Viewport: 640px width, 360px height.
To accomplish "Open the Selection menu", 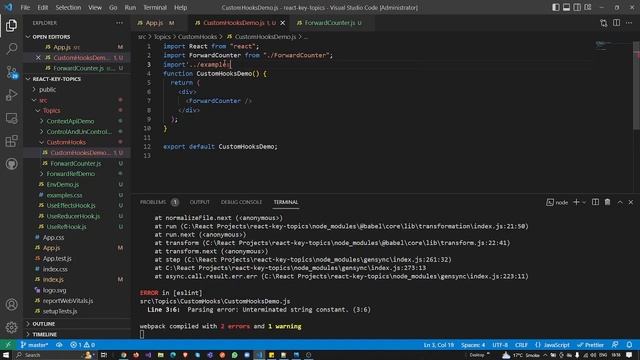I will 68,7.
